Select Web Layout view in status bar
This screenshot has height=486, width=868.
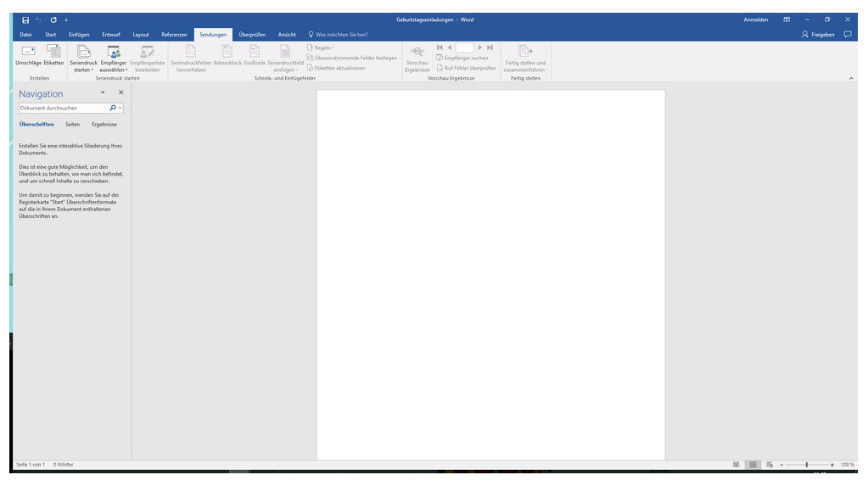(769, 465)
